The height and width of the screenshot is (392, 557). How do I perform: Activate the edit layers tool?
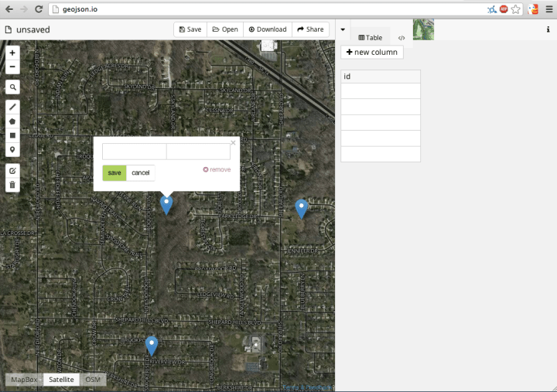[12, 170]
